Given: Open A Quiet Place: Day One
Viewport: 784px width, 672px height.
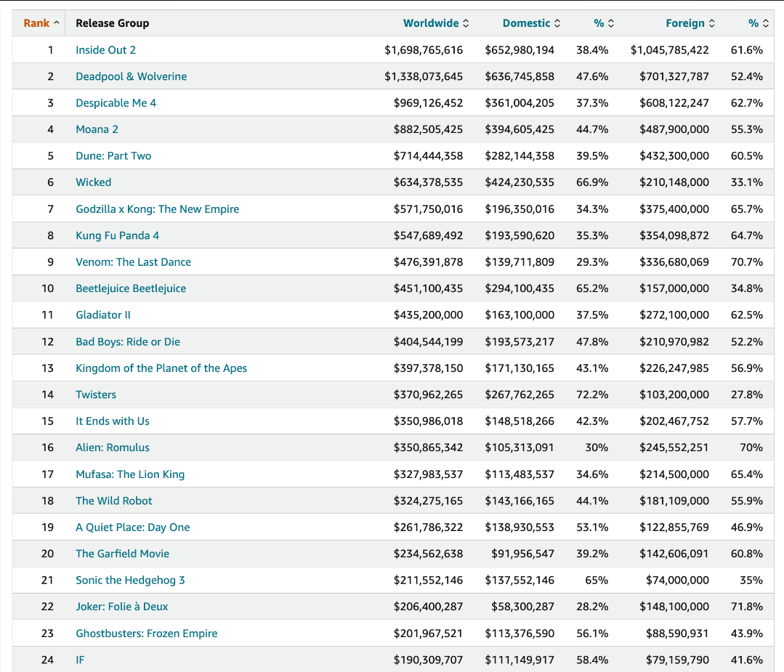Looking at the screenshot, I should tap(132, 527).
